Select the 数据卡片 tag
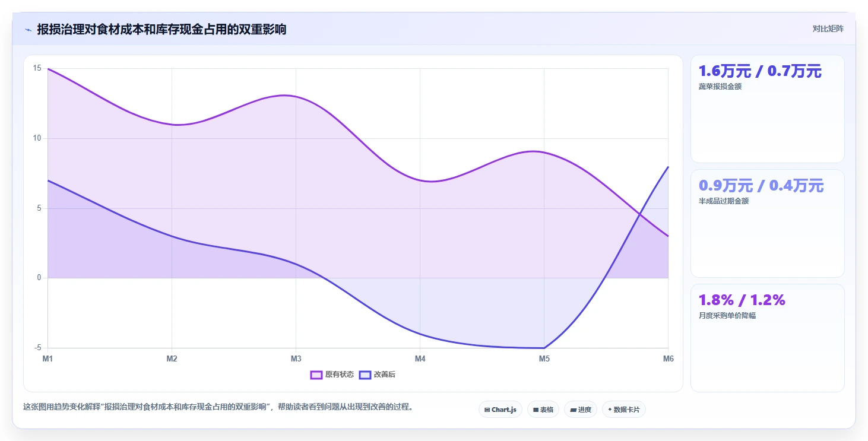The height and width of the screenshot is (441, 868). point(624,410)
